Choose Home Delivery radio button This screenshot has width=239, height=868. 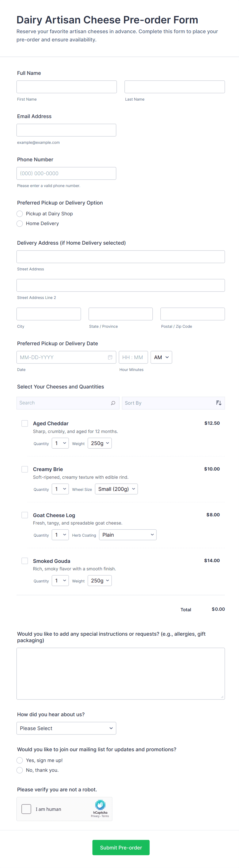[x=20, y=223]
